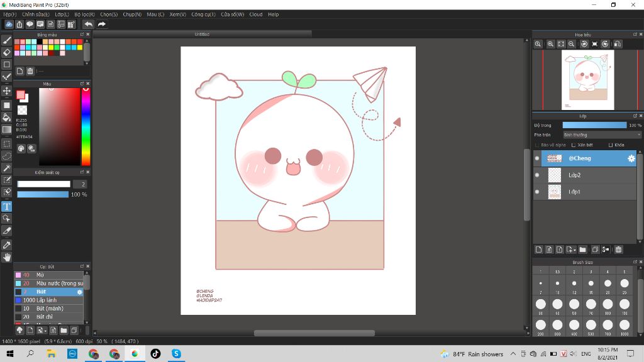Image resolution: width=644 pixels, height=362 pixels.
Task: Open the Help menu
Action: click(274, 14)
